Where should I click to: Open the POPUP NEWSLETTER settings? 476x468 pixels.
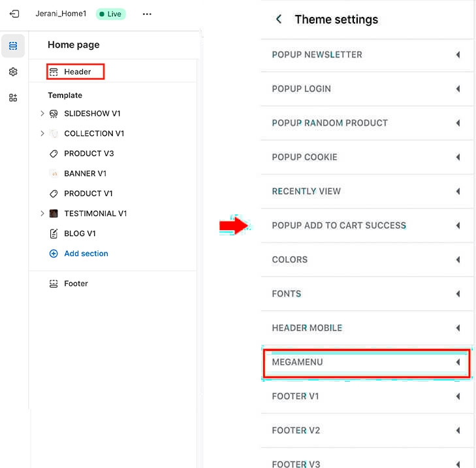(366, 55)
